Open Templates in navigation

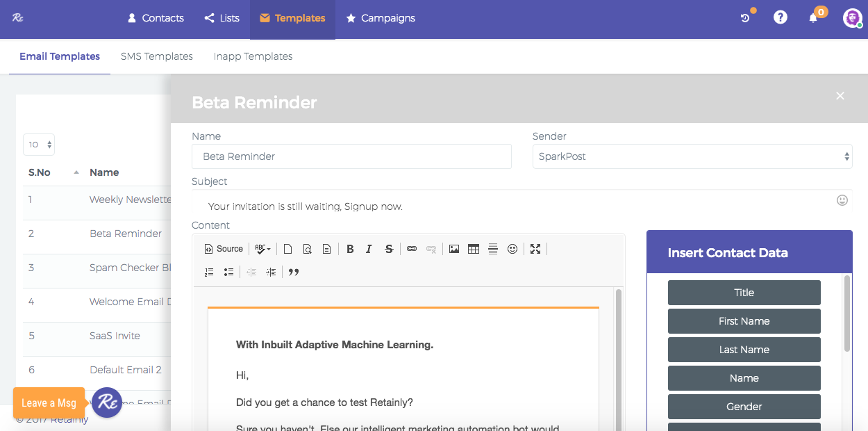[x=292, y=18]
